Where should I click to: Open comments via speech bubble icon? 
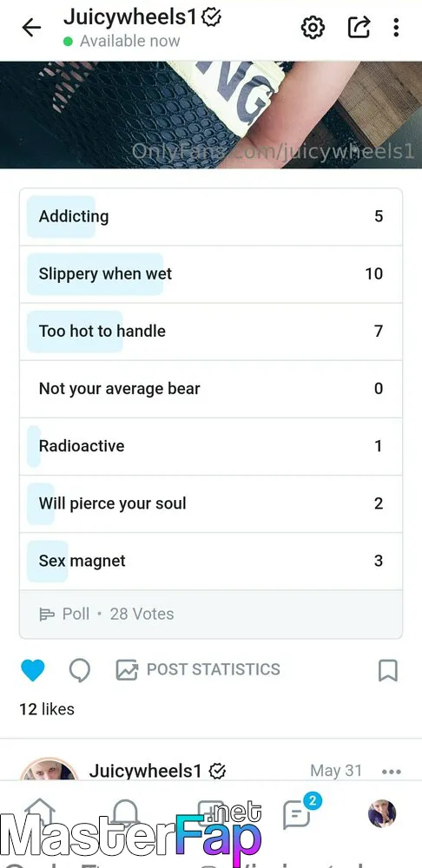point(80,670)
